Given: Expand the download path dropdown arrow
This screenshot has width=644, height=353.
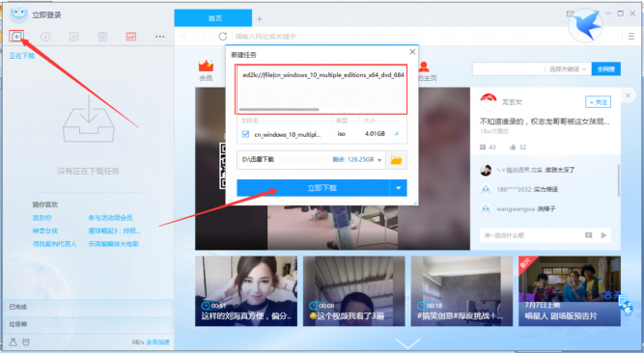Looking at the screenshot, I should tap(379, 160).
